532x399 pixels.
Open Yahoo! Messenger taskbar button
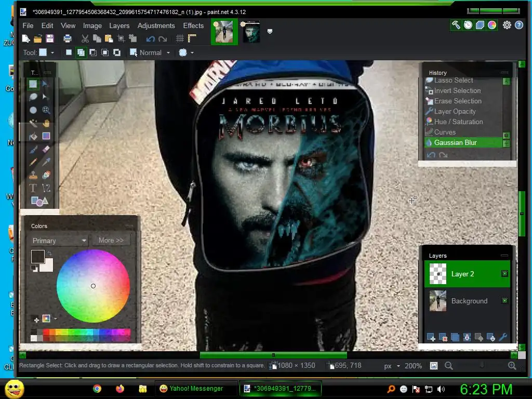coord(195,389)
